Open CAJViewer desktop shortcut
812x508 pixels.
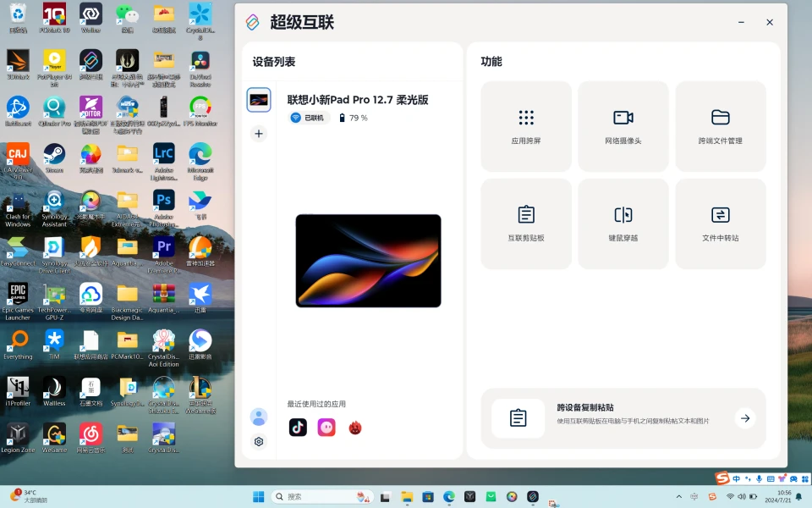18,161
